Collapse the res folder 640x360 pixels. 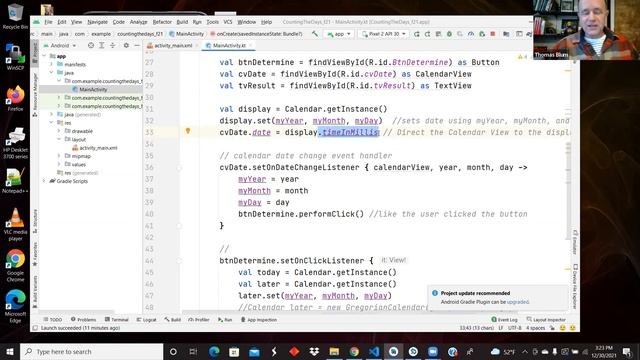51,122
